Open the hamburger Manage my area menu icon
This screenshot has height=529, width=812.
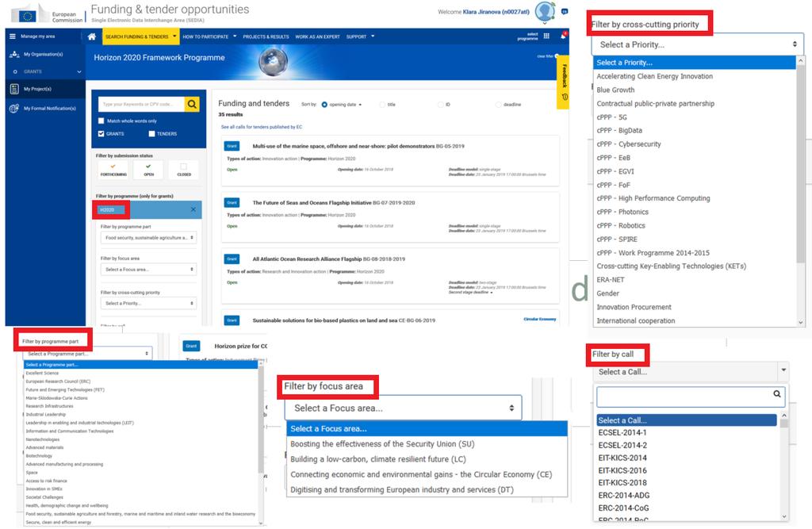(x=13, y=36)
